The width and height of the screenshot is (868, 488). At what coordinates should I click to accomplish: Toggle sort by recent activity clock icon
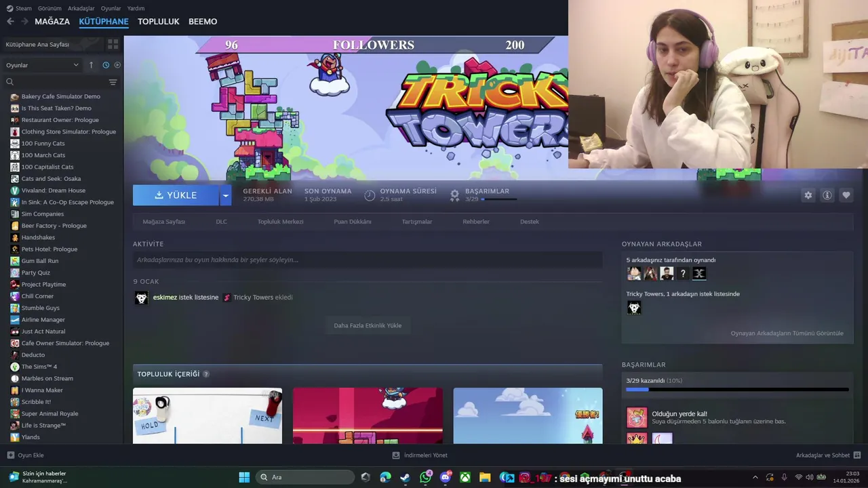click(x=106, y=65)
